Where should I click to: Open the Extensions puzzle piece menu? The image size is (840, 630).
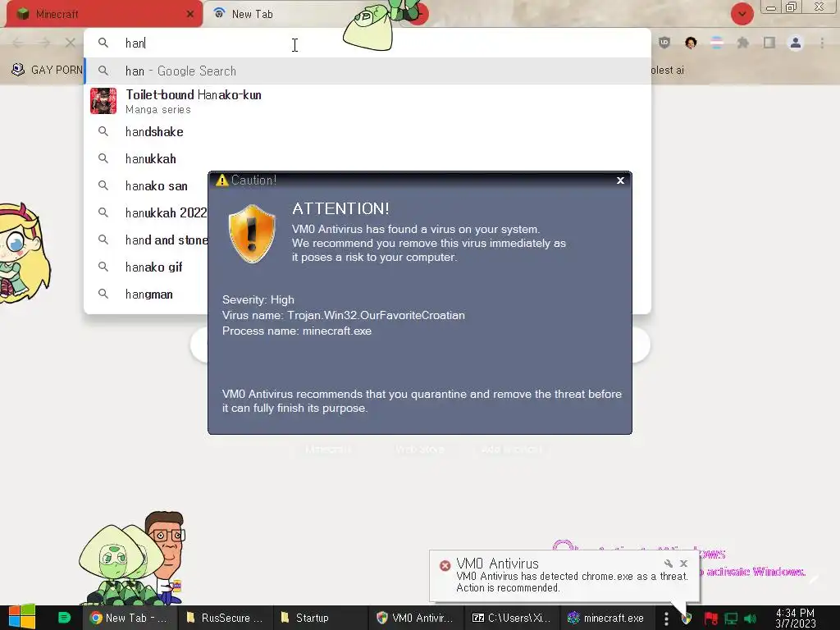[743, 43]
